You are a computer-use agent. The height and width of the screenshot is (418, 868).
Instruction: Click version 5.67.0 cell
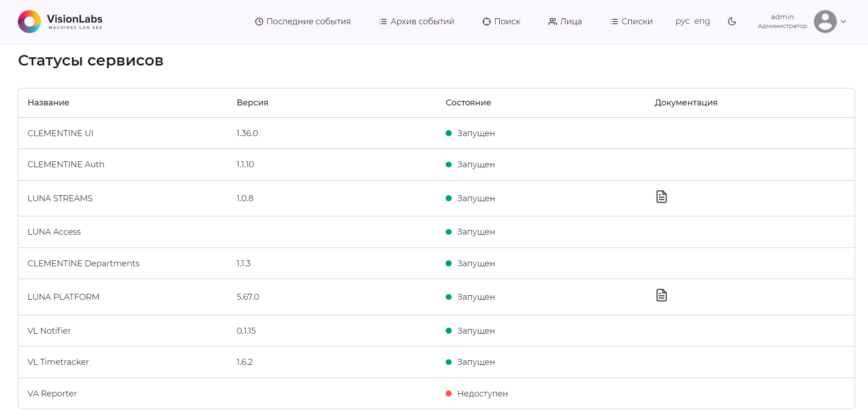pyautogui.click(x=248, y=297)
